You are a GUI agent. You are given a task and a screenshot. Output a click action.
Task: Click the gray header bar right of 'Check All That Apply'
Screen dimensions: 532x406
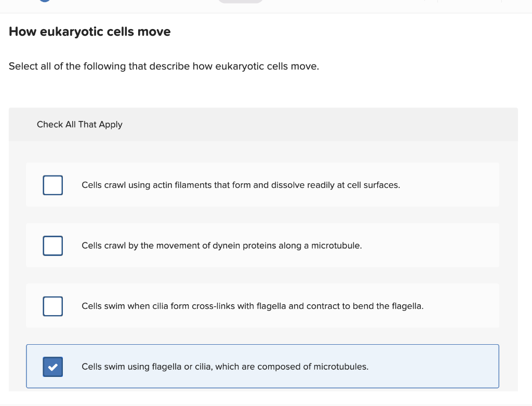322,125
